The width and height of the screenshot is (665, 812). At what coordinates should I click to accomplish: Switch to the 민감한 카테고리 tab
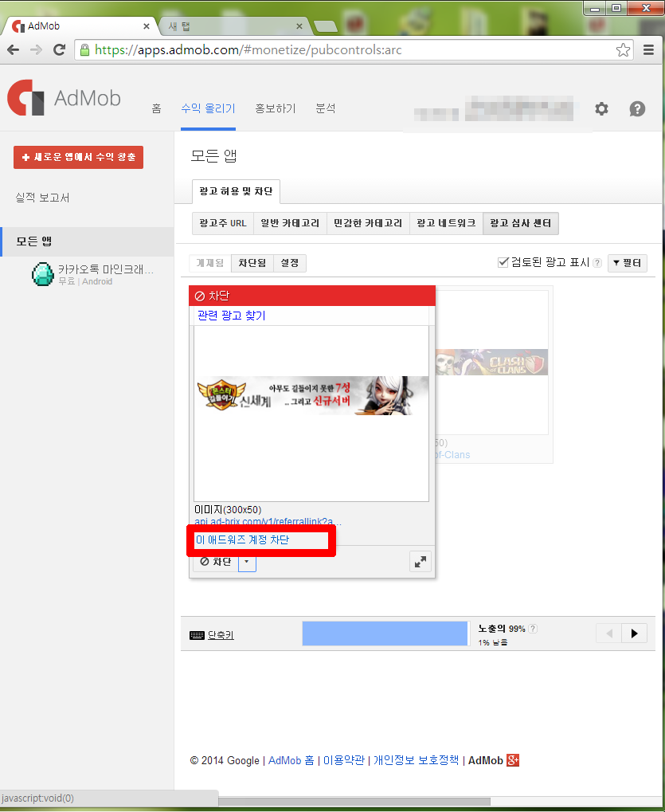[x=368, y=223]
